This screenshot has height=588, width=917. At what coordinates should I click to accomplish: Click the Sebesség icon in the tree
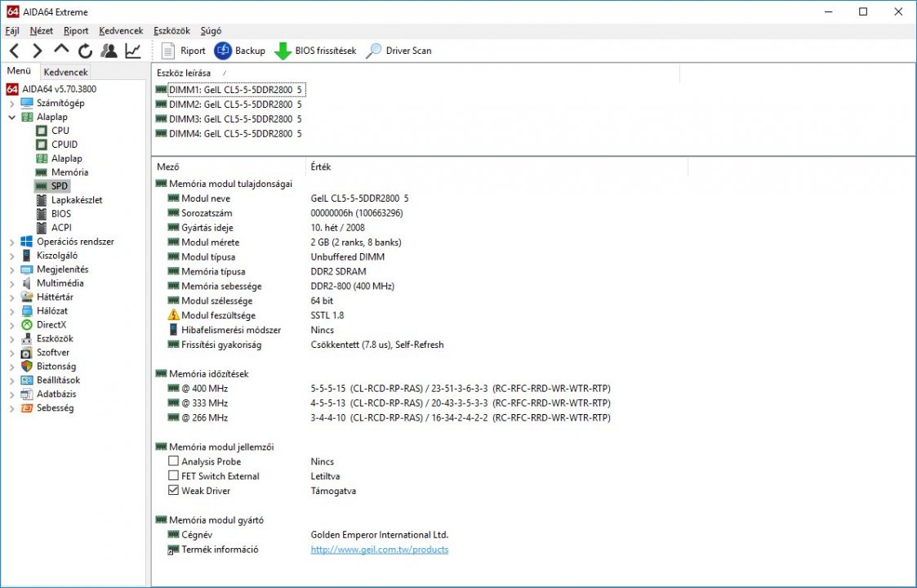pyautogui.click(x=27, y=408)
